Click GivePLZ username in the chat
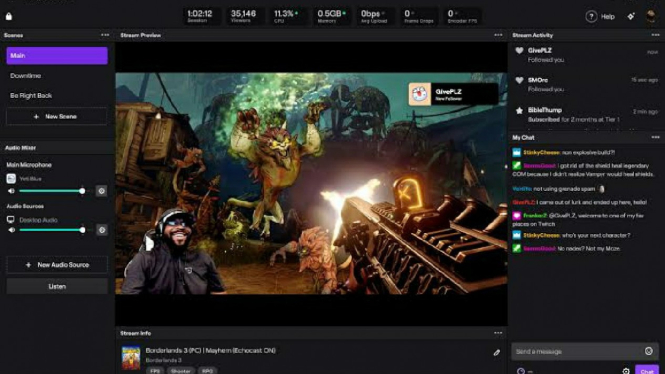The image size is (665, 374). (524, 202)
